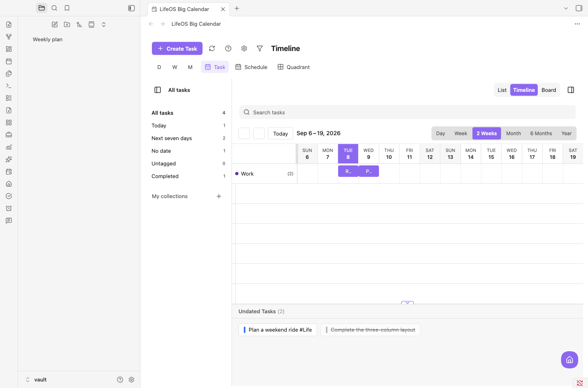
Task: Toggle the left sidebar collapse icon
Action: pyautogui.click(x=131, y=8)
